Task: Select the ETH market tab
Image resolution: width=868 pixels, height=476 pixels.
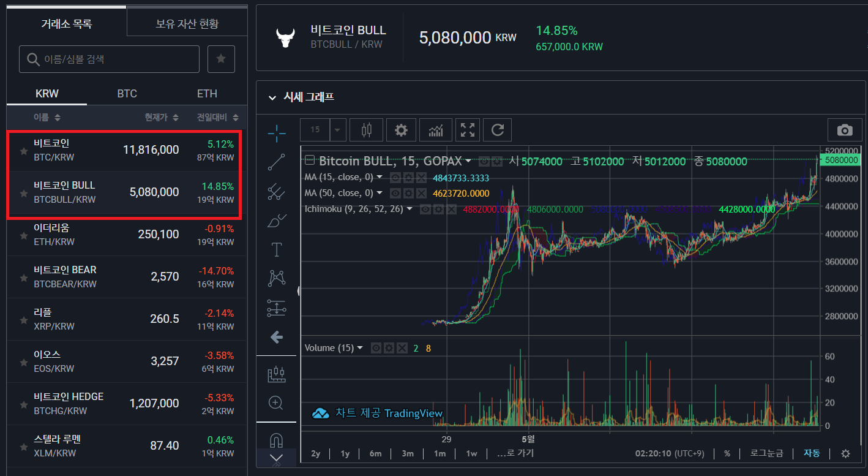Action: tap(207, 94)
